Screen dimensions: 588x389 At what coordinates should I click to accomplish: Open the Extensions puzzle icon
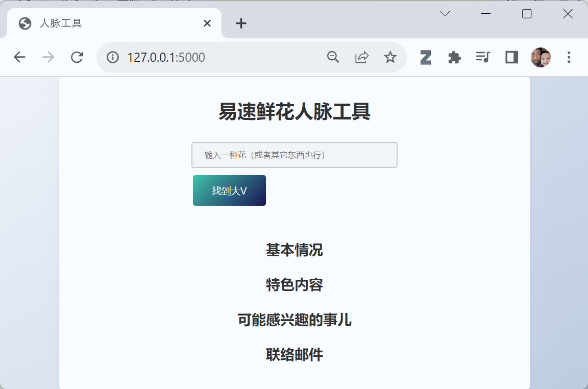pos(454,57)
